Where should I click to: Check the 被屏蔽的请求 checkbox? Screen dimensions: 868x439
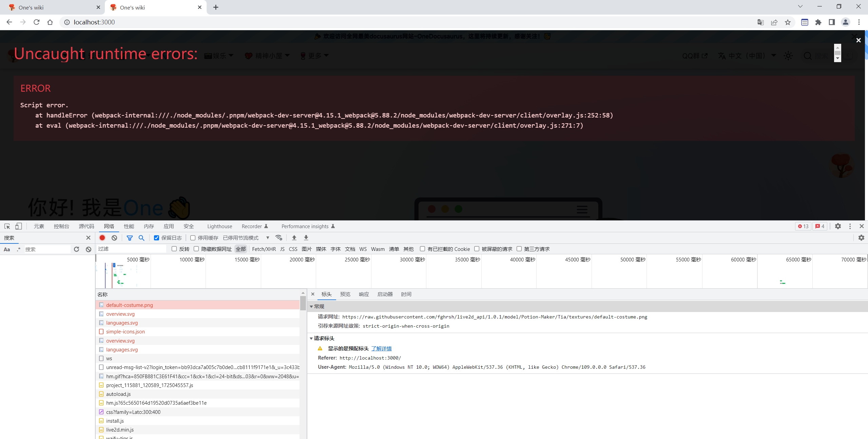point(477,249)
